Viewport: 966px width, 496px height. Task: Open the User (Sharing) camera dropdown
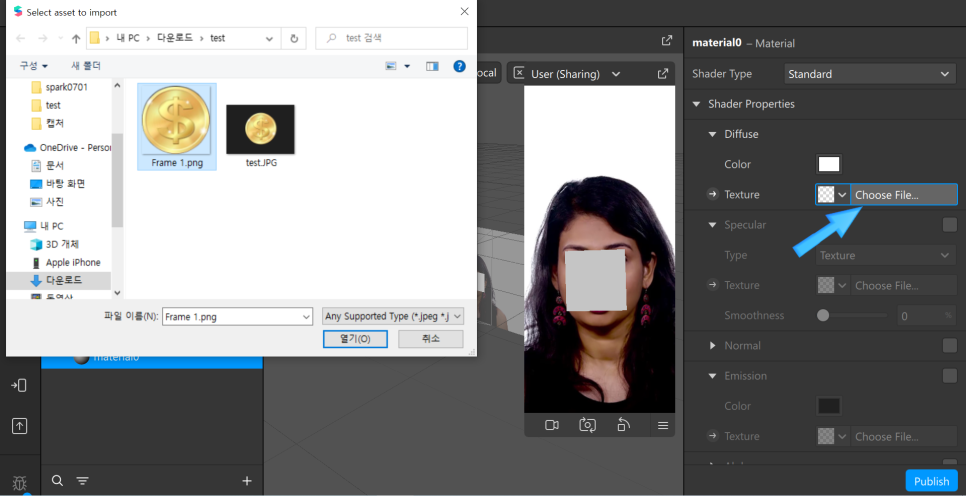pos(615,75)
